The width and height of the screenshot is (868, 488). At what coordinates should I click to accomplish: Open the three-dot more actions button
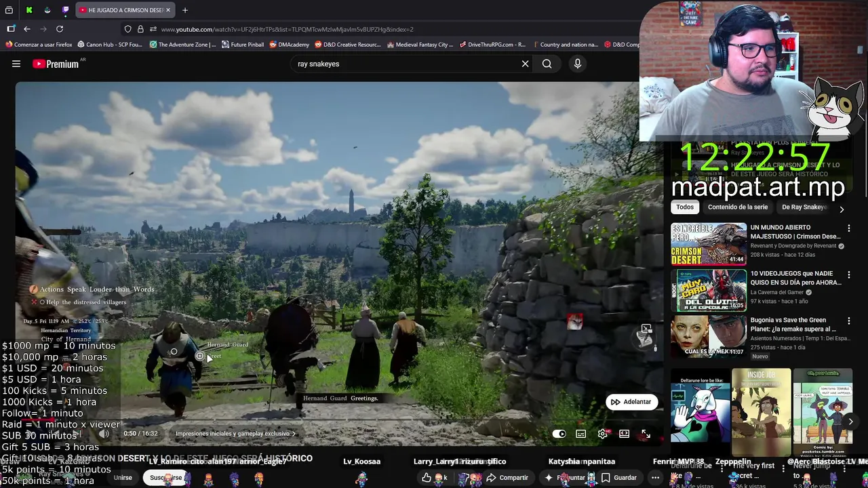tap(655, 478)
